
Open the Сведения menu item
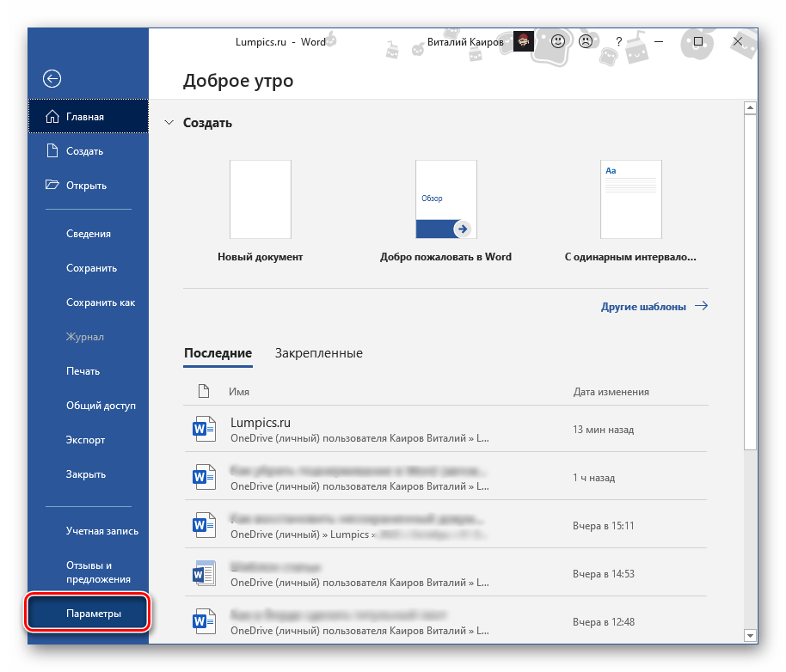(88, 234)
